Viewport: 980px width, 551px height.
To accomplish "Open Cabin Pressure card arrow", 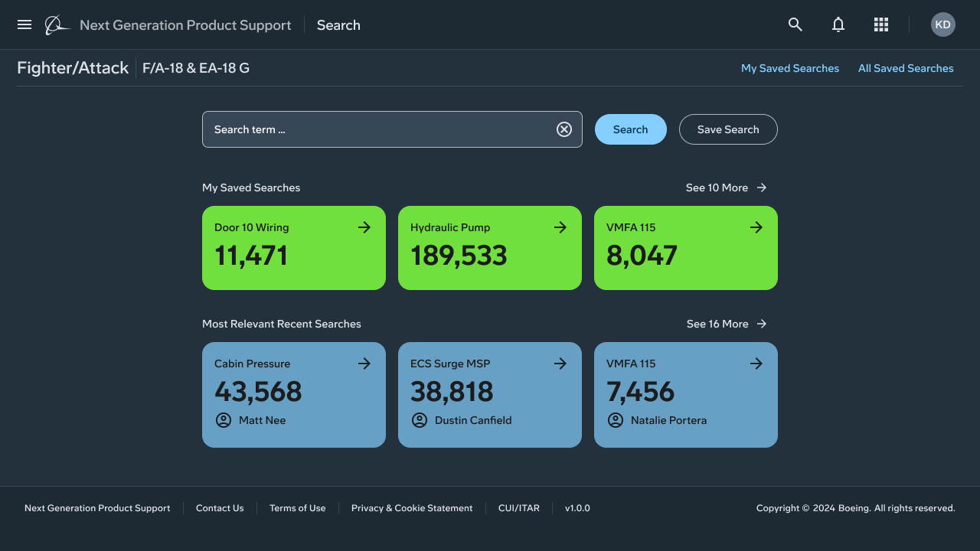I will click(x=364, y=364).
